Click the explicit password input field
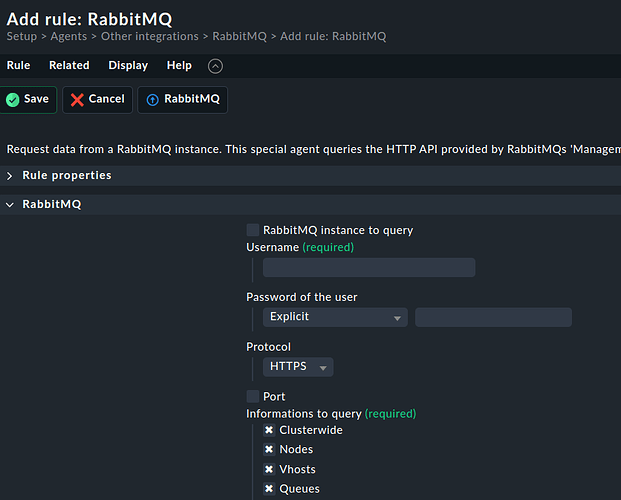This screenshot has height=500, width=621. click(x=493, y=317)
